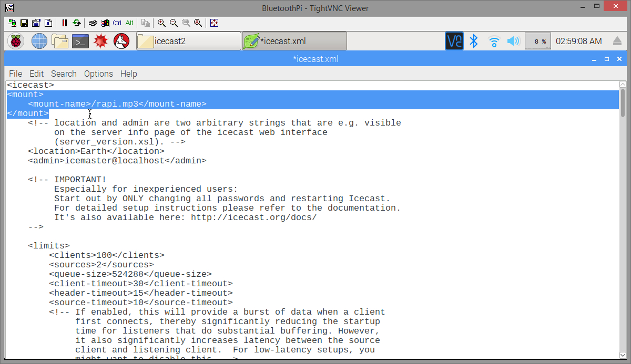
Task: Pause the remote session with the red bars
Action: (x=65, y=23)
